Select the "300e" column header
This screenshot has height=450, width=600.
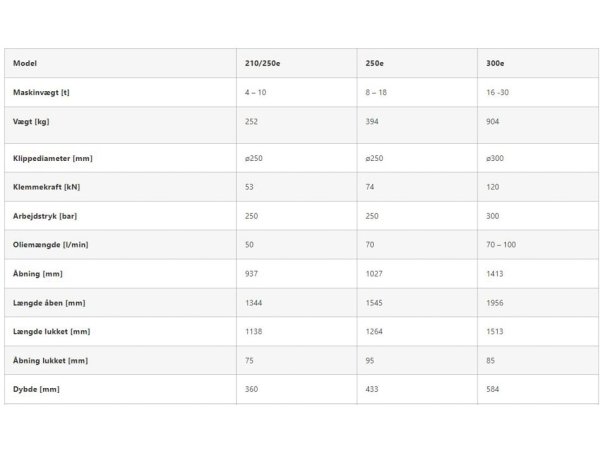494,63
